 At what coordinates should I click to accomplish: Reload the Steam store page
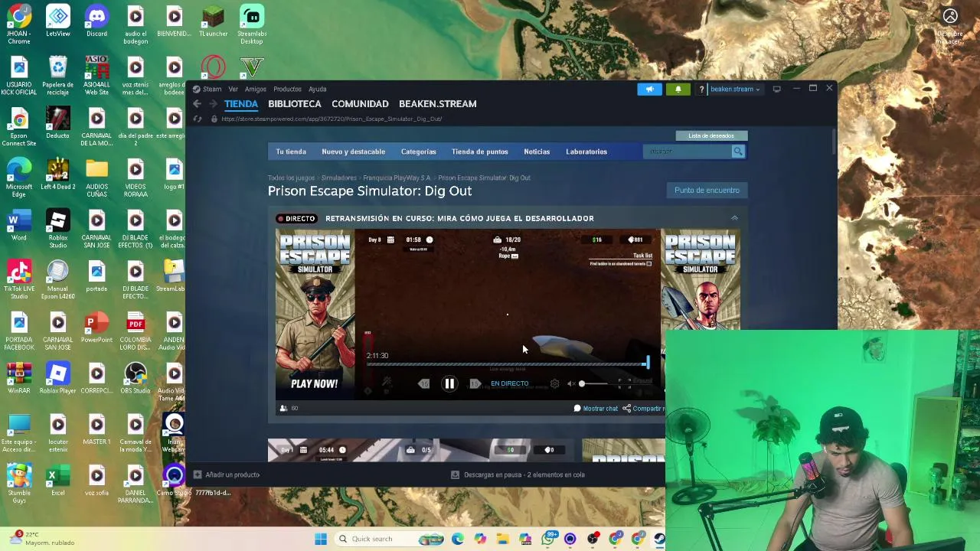(198, 119)
